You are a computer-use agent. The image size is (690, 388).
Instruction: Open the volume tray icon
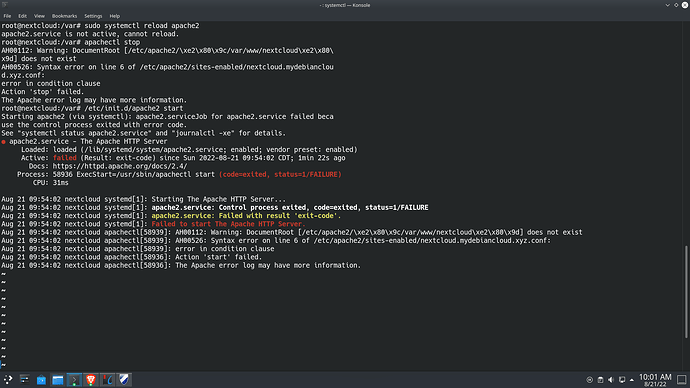[611, 380]
